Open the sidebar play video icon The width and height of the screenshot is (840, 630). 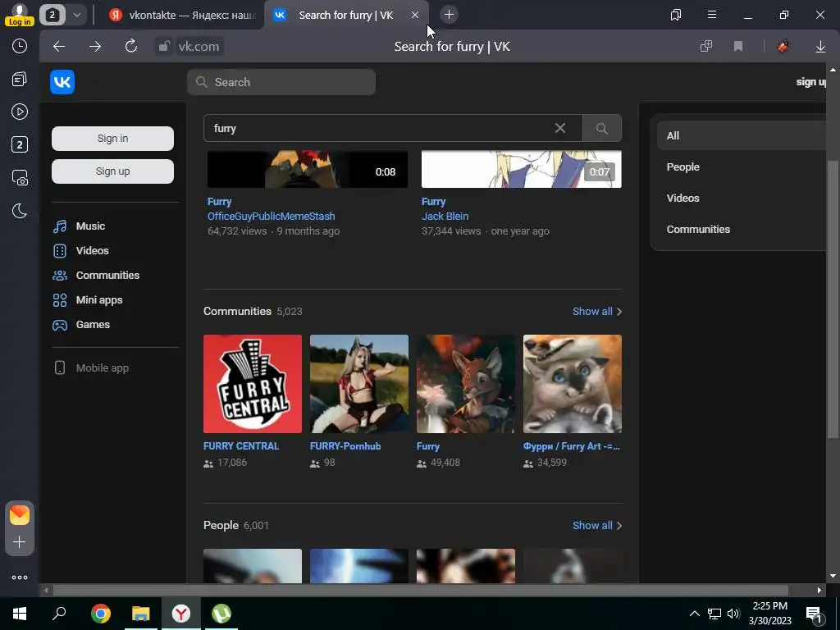20,112
